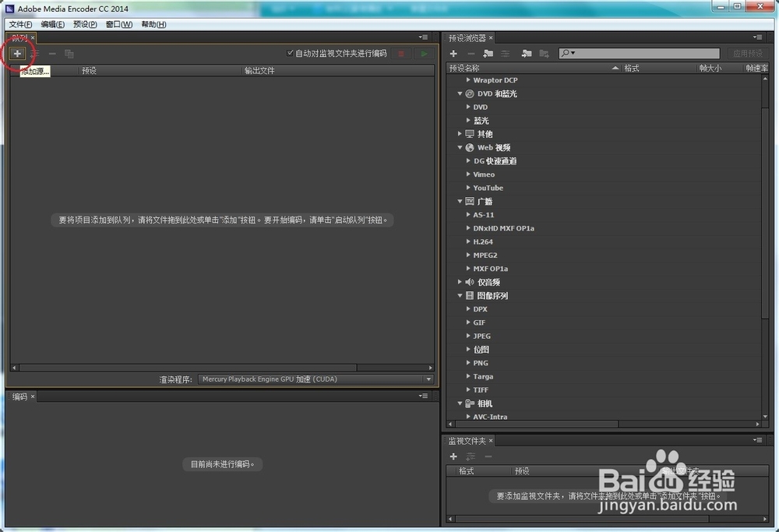Click the 图像序列 filmstrip icon
The width and height of the screenshot is (779, 532).
click(470, 295)
